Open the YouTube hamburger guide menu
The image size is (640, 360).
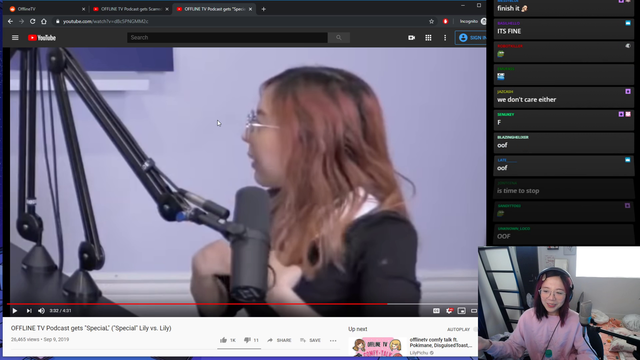15,38
